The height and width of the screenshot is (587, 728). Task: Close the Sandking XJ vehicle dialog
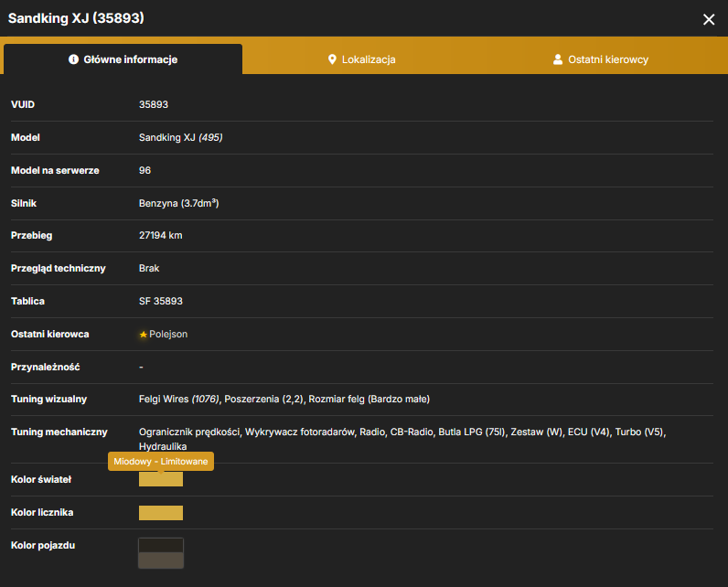click(x=709, y=19)
